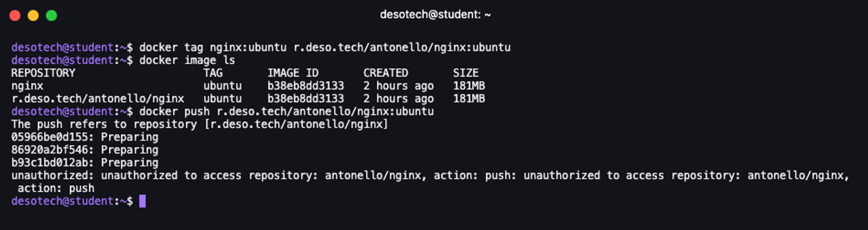
Task: Click the docker image ls command
Action: click(x=187, y=60)
